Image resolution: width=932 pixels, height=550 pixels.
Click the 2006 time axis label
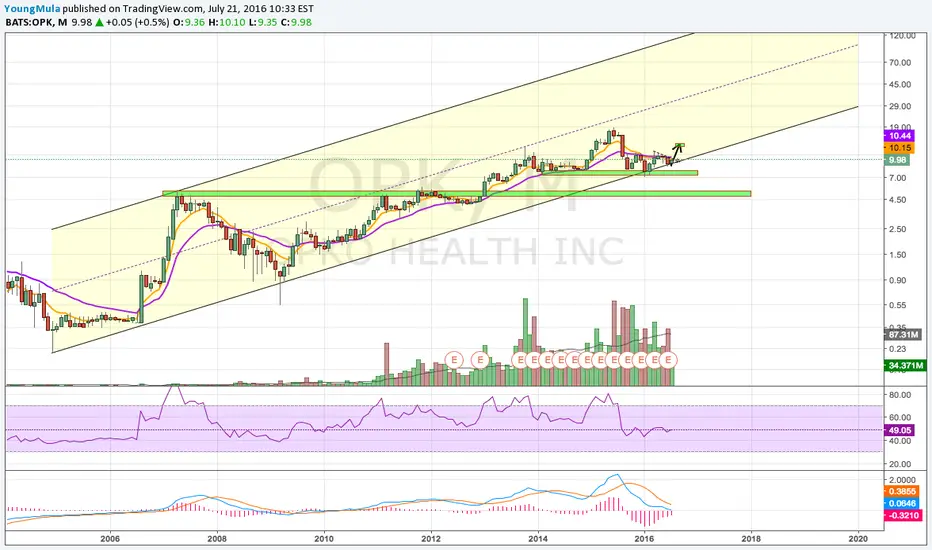tap(110, 539)
